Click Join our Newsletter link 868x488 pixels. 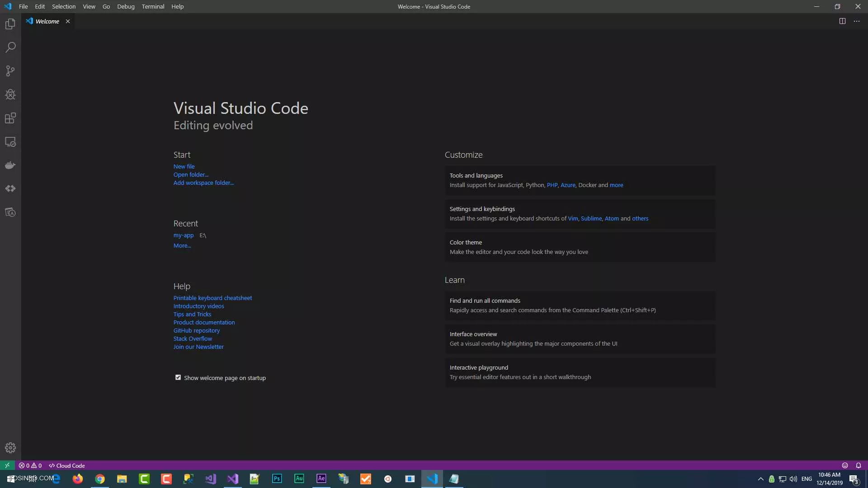(x=198, y=347)
